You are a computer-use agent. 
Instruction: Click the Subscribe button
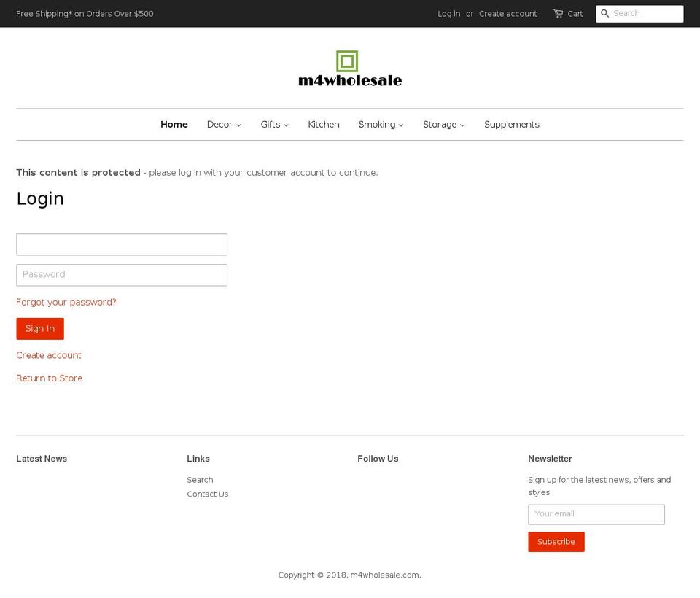click(x=556, y=541)
